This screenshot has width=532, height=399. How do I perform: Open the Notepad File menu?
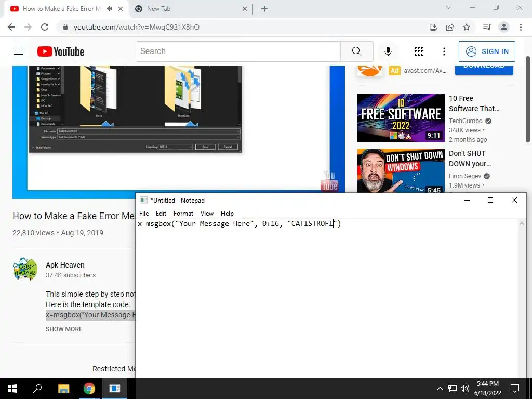coord(144,214)
